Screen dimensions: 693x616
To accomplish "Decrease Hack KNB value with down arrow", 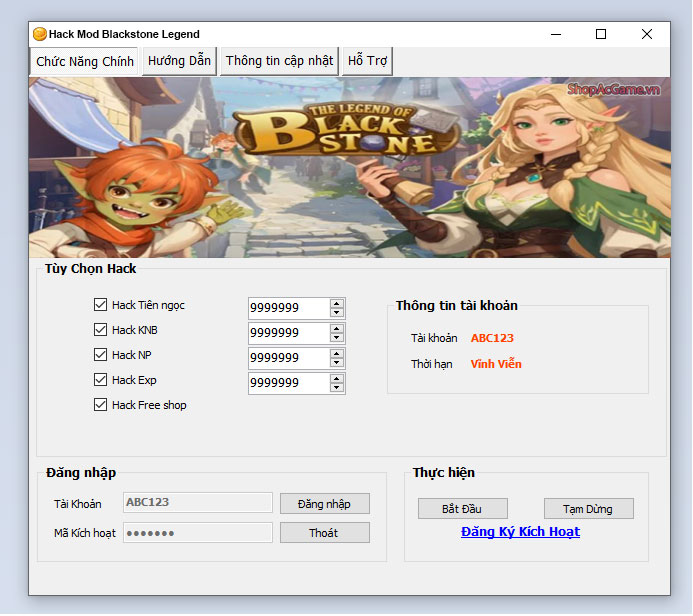I will 337,338.
